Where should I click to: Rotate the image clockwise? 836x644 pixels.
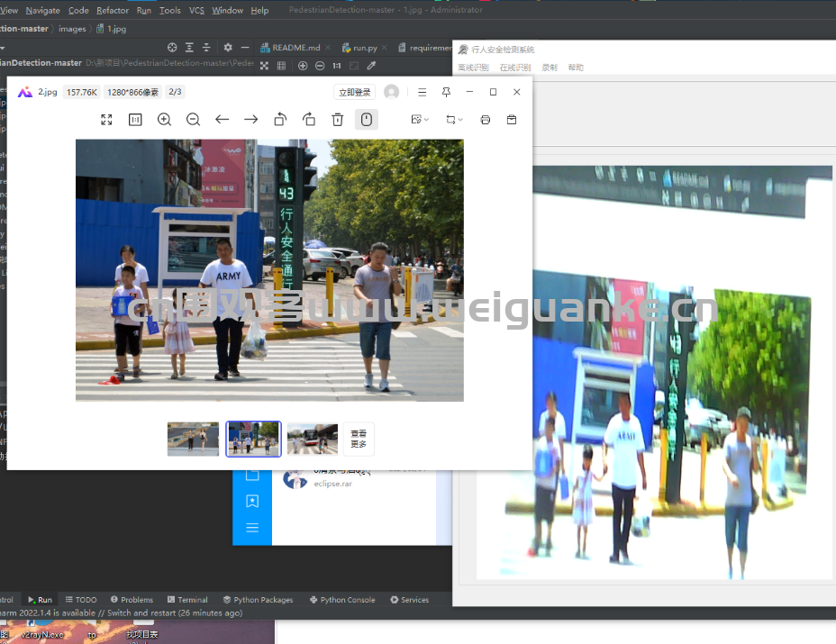(x=309, y=120)
